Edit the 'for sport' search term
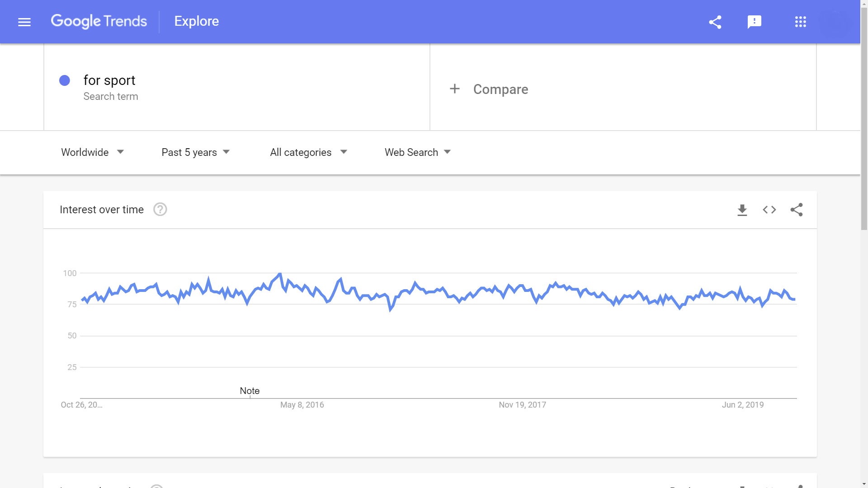Screen dimensions: 868x488 point(109,80)
